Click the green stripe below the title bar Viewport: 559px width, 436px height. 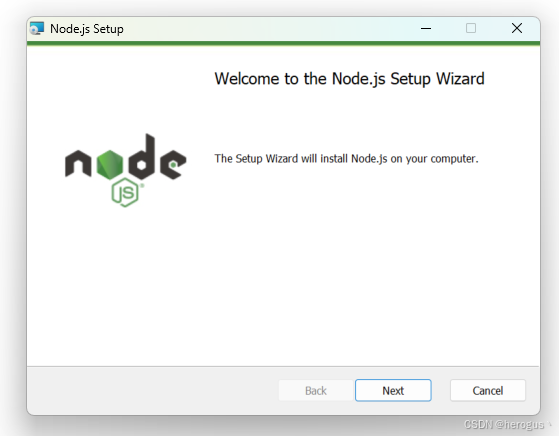coord(283,43)
